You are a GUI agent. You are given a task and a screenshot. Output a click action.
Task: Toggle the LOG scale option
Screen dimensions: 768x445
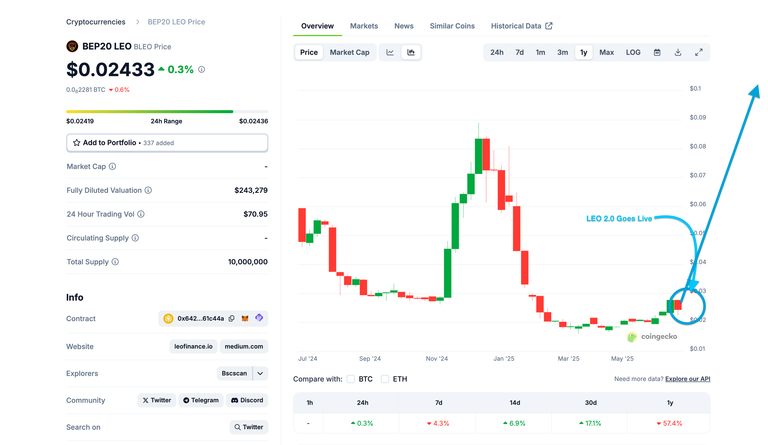pyautogui.click(x=633, y=52)
